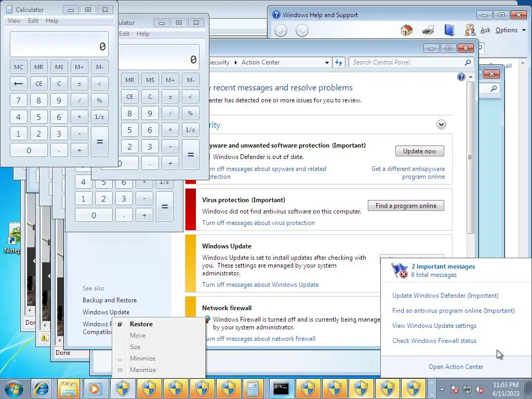Open Help menu in second Calculator
Image resolution: width=532 pixels, height=399 pixels.
pos(143,34)
